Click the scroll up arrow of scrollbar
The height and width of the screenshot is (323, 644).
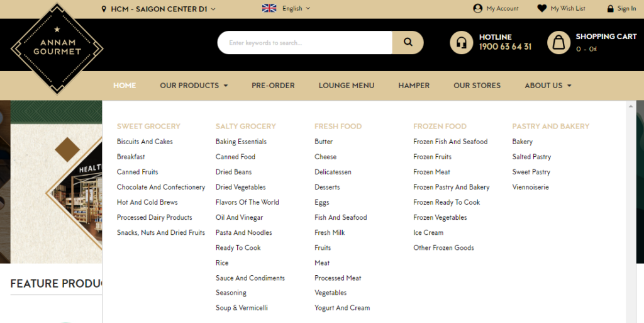[631, 106]
